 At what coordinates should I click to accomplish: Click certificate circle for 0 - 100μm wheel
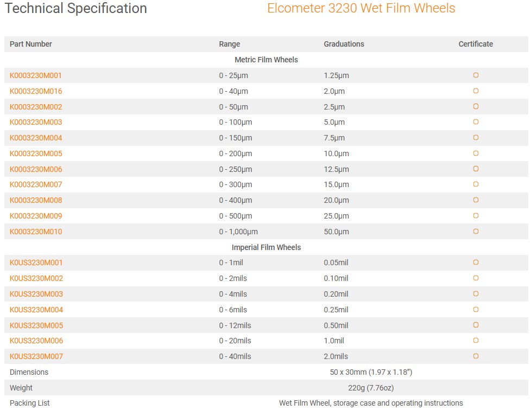coord(476,122)
